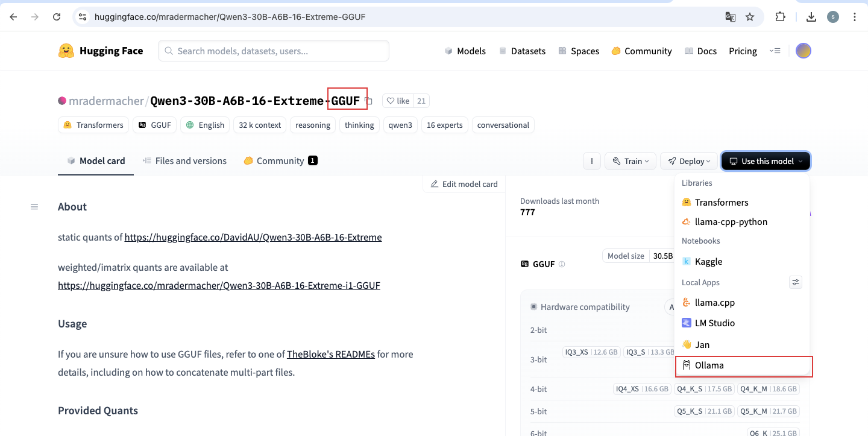
Task: Choose Ollama from the Local Apps list
Action: (x=743, y=366)
